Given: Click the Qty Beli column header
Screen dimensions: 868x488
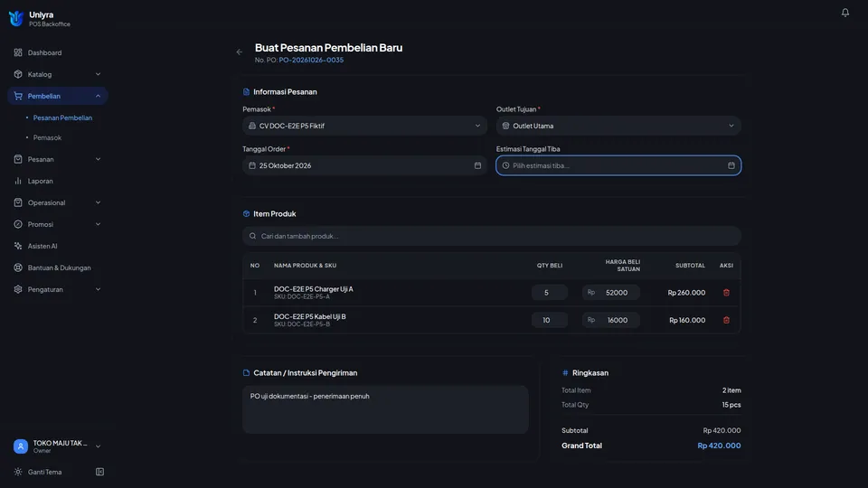Looking at the screenshot, I should [549, 266].
